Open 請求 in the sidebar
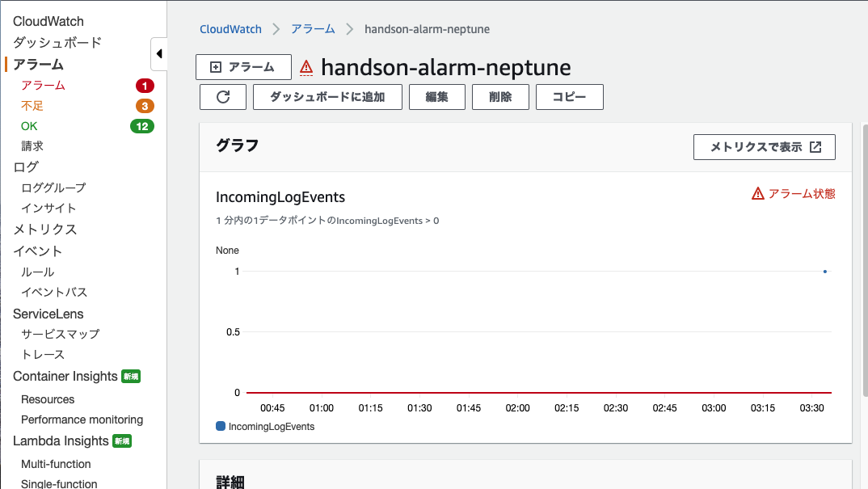 click(x=32, y=146)
